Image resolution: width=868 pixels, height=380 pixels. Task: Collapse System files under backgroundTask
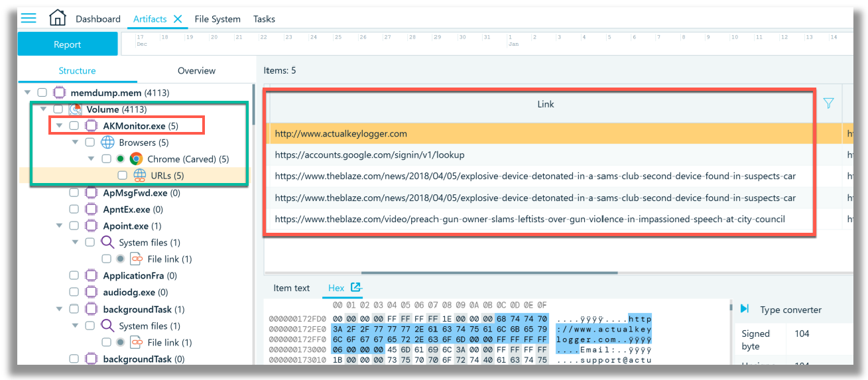[x=75, y=326]
